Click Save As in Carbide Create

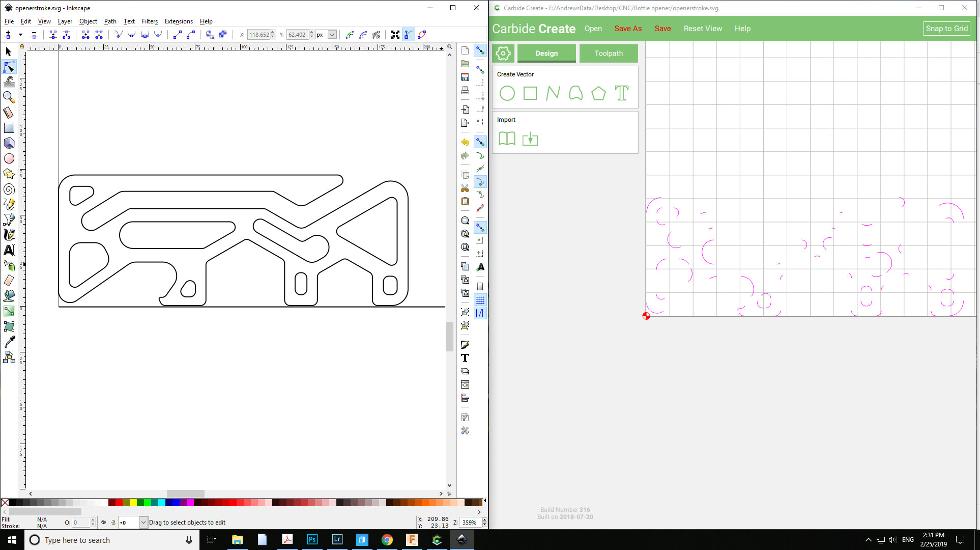[627, 29]
